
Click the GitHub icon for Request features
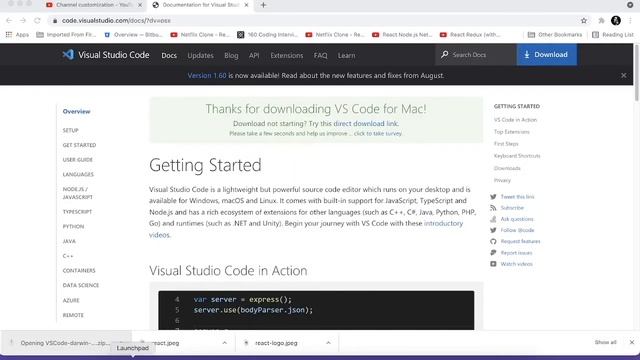coord(493,242)
